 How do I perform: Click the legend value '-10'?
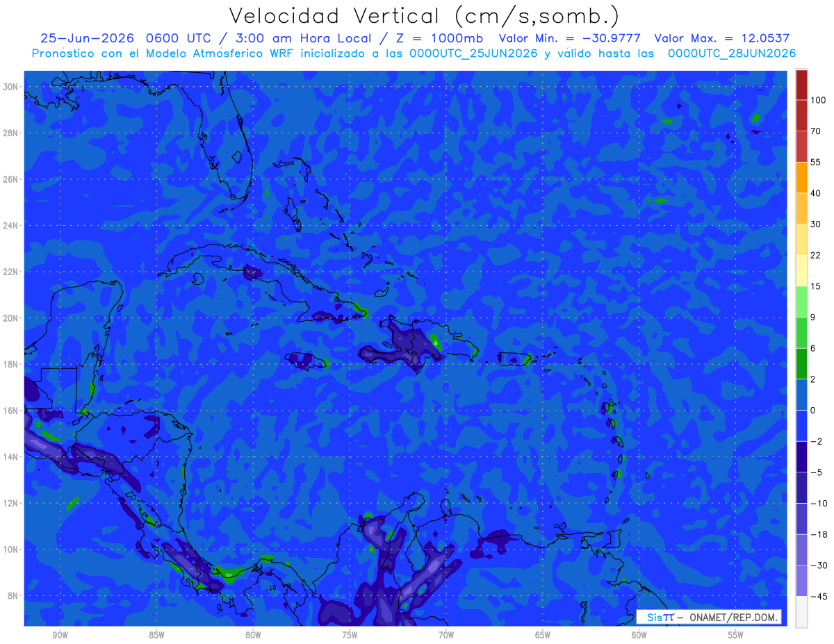tap(819, 503)
